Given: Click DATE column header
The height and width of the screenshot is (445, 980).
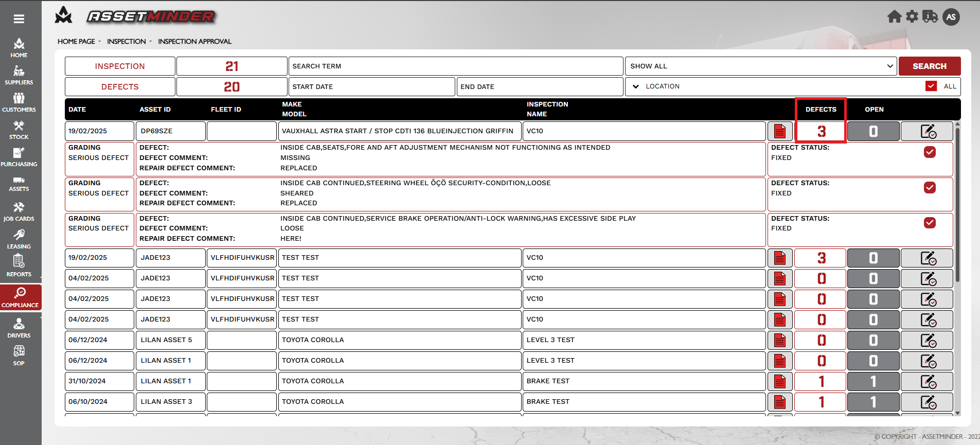Looking at the screenshot, I should point(77,109).
